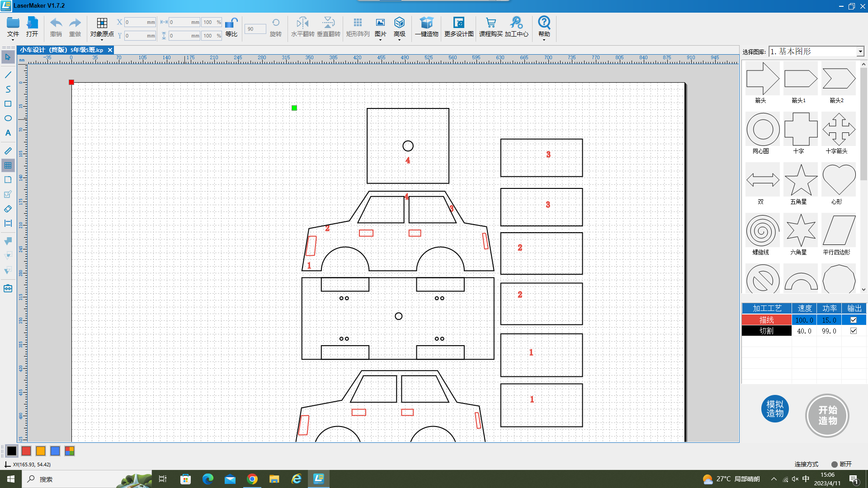Select the rectangle tool

pos(8,103)
